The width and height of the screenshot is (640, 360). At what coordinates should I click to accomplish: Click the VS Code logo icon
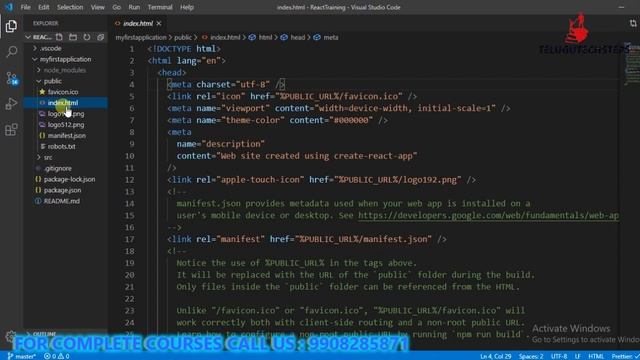tap(8, 7)
